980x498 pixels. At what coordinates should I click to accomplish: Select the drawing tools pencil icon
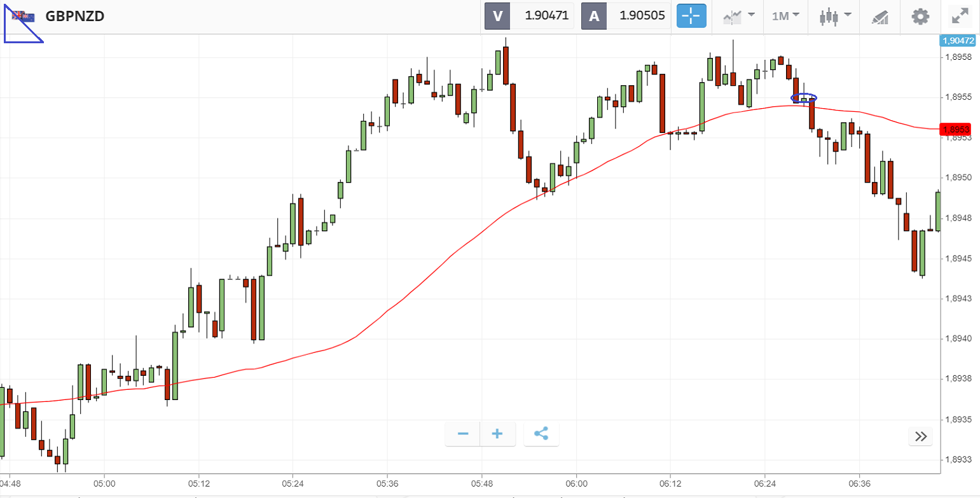[880, 17]
